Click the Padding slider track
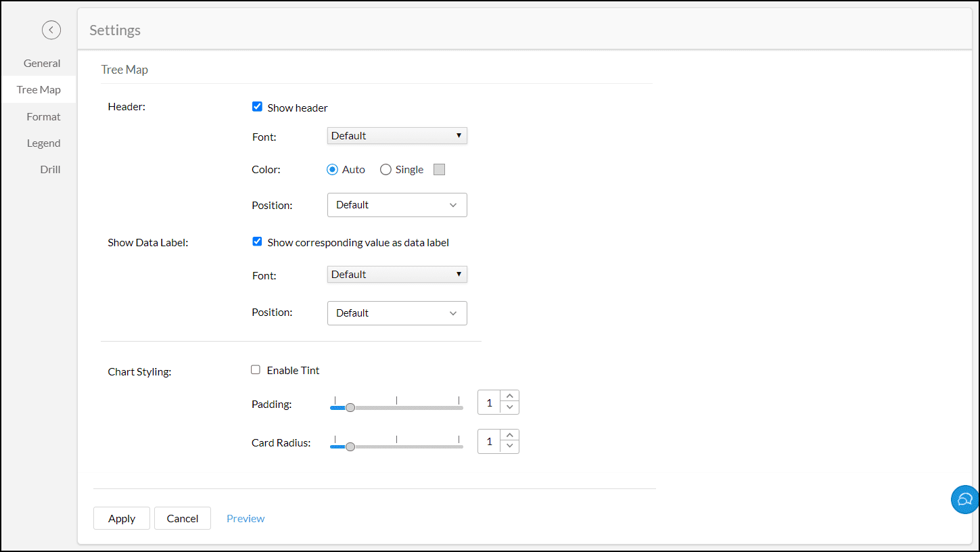This screenshot has width=980, height=552. [406, 407]
